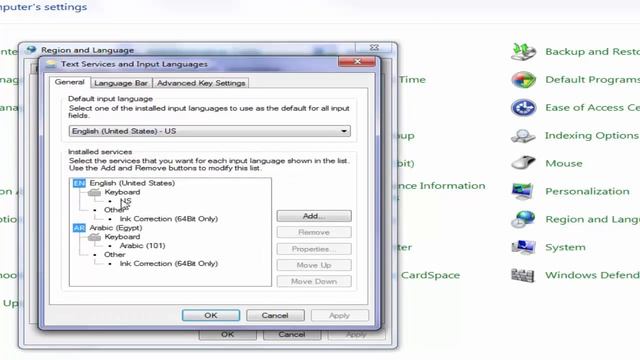The width and height of the screenshot is (640, 360).
Task: Click the Move Up button
Action: click(x=314, y=265)
